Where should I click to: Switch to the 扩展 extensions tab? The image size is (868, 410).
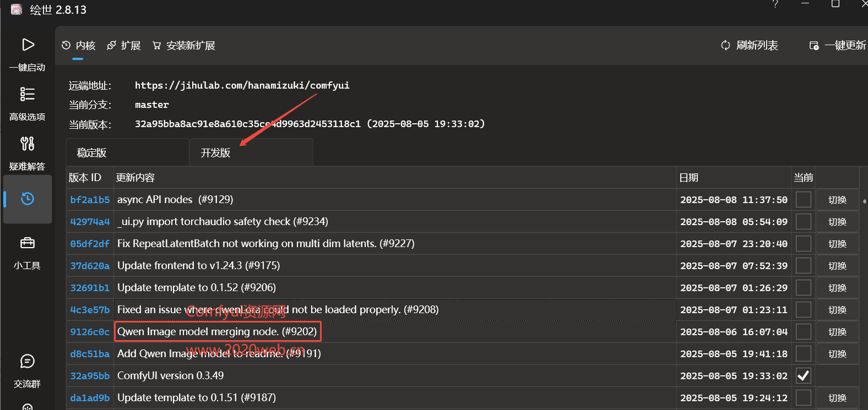pyautogui.click(x=124, y=46)
